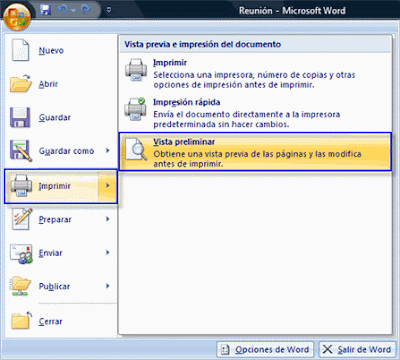Expand the Enviar submenu arrow
The height and width of the screenshot is (360, 400).
(x=108, y=252)
